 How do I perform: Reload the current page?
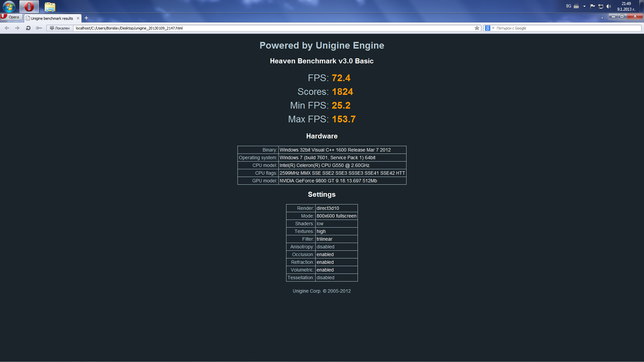pyautogui.click(x=28, y=28)
